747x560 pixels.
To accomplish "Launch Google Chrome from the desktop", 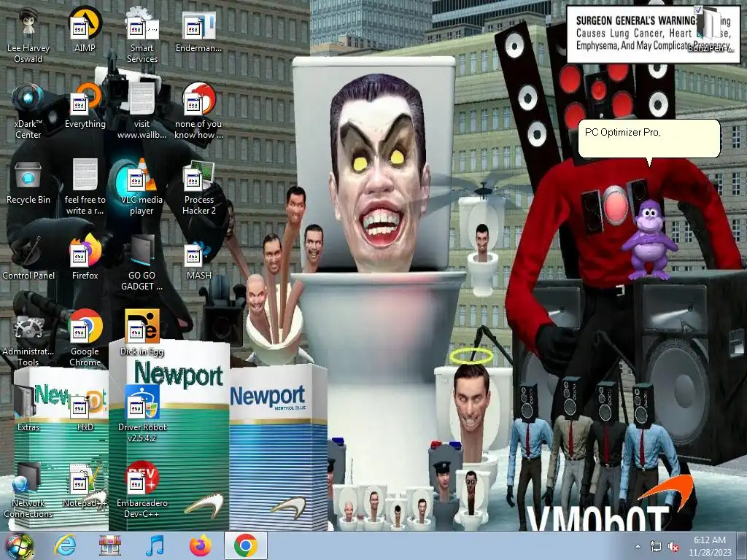I will coord(85,339).
